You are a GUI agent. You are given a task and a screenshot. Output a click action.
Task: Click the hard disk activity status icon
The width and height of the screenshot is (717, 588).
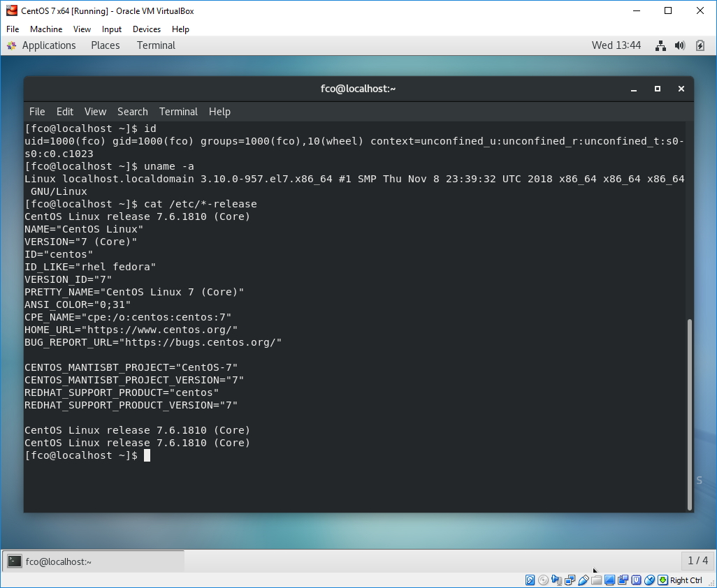pos(530,580)
